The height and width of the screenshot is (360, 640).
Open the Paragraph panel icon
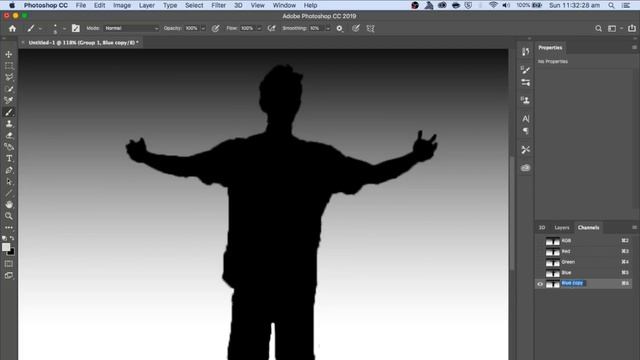(525, 131)
